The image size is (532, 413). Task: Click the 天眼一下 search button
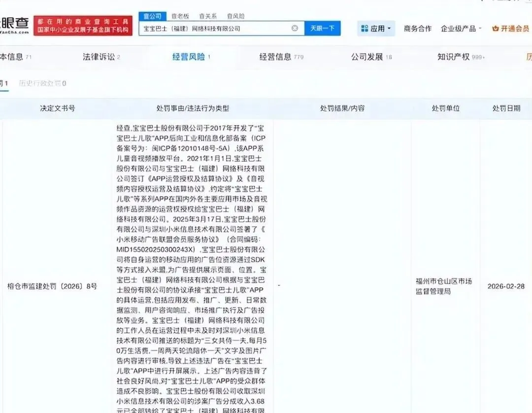click(x=322, y=28)
